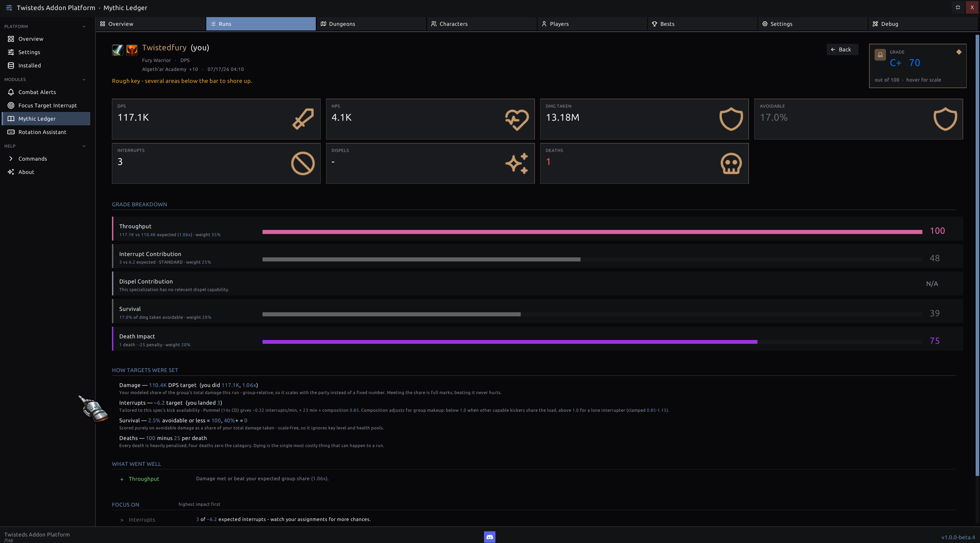Click the GRADE BREAKDOWN heading
This screenshot has width=980, height=543.
[x=139, y=204]
